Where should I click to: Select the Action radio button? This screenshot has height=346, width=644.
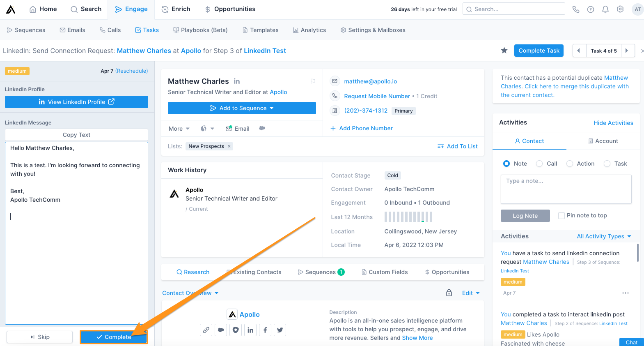coord(570,164)
